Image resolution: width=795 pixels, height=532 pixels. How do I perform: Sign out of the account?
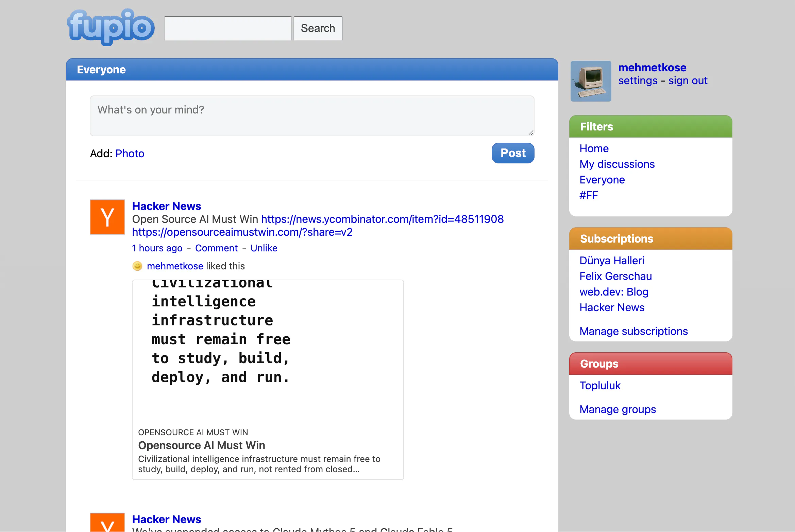click(x=688, y=81)
